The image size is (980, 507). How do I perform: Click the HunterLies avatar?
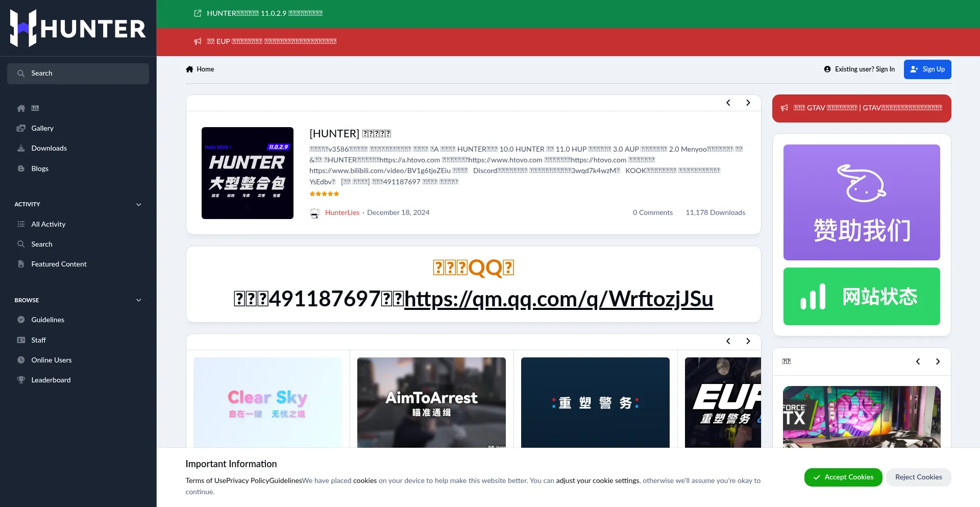point(315,213)
